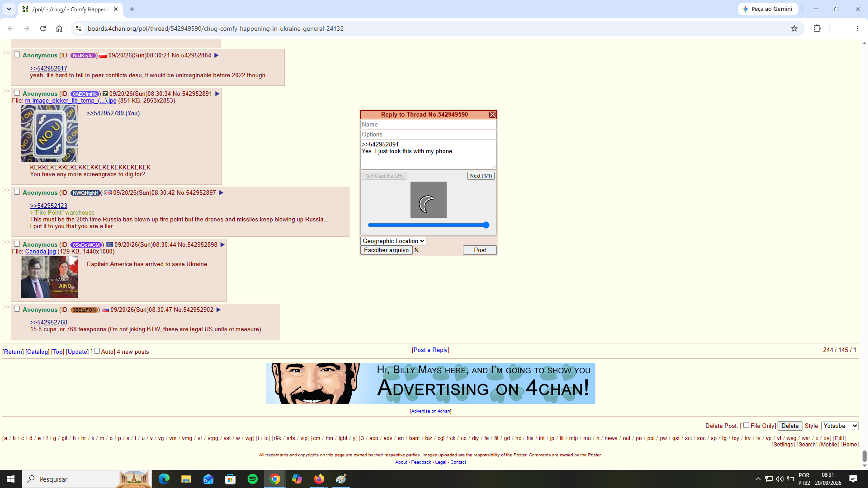Close the Reply to Thread quick reply box

click(x=492, y=115)
